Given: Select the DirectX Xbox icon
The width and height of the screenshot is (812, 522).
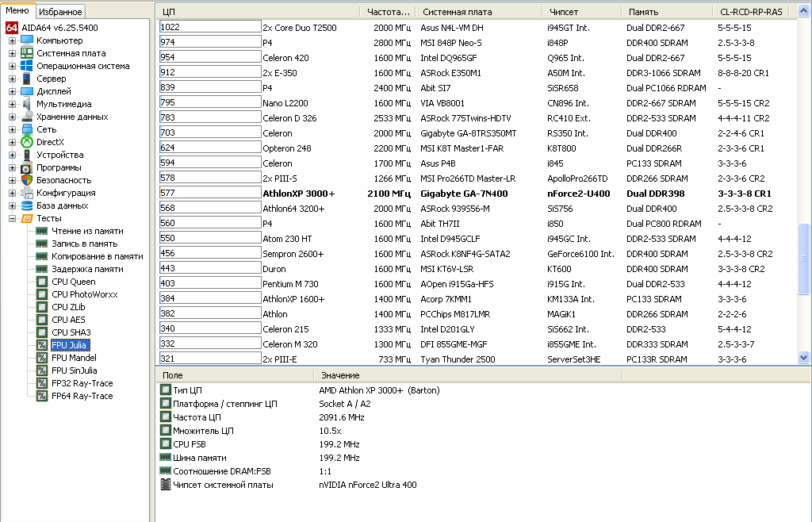Looking at the screenshot, I should point(27,142).
